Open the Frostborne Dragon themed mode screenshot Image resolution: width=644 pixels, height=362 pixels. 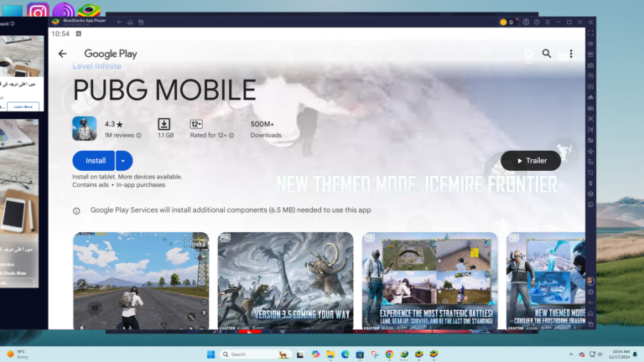point(546,281)
